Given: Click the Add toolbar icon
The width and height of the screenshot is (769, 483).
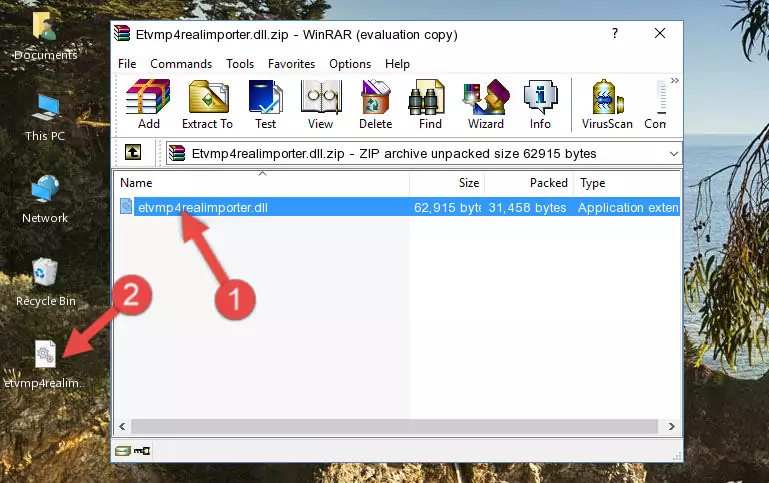Looking at the screenshot, I should [148, 104].
